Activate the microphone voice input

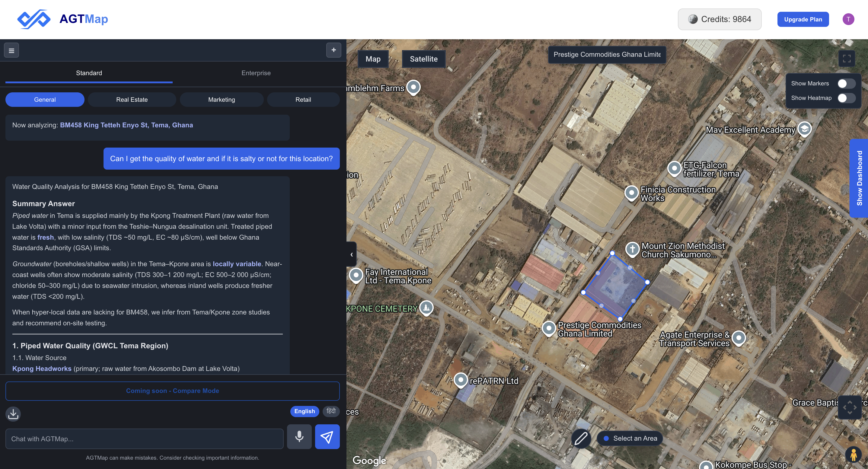(299, 437)
